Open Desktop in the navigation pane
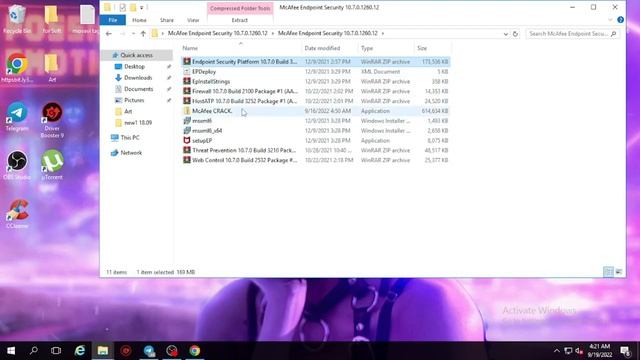 (x=134, y=66)
